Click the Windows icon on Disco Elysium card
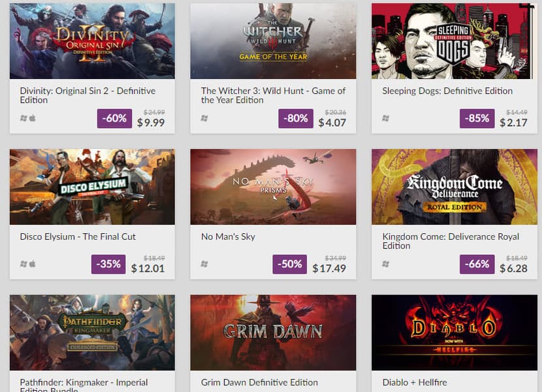 click(24, 264)
